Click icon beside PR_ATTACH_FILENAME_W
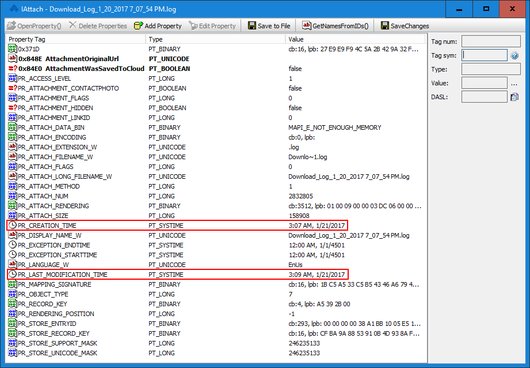The width and height of the screenshot is (530, 368). tap(12, 157)
